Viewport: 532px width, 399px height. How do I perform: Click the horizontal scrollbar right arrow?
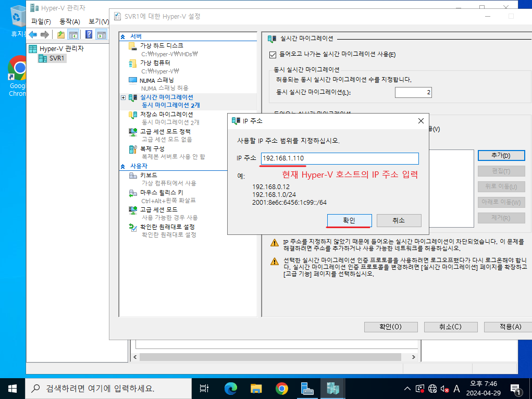click(x=413, y=357)
